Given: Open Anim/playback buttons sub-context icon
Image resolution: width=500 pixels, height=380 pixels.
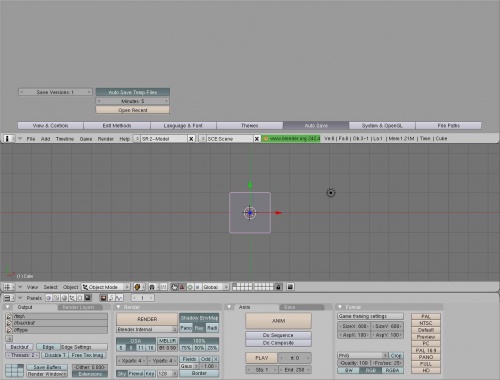Looking at the screenshot, I should (111, 298).
